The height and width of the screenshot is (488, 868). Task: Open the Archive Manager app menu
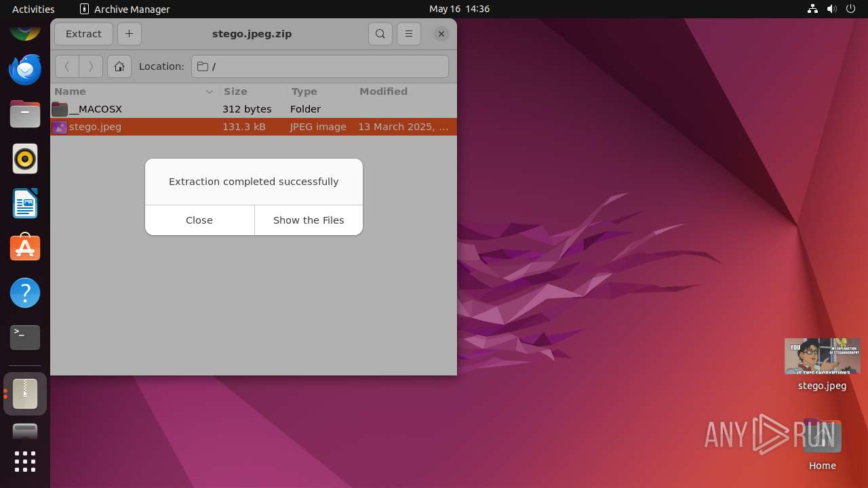125,9
